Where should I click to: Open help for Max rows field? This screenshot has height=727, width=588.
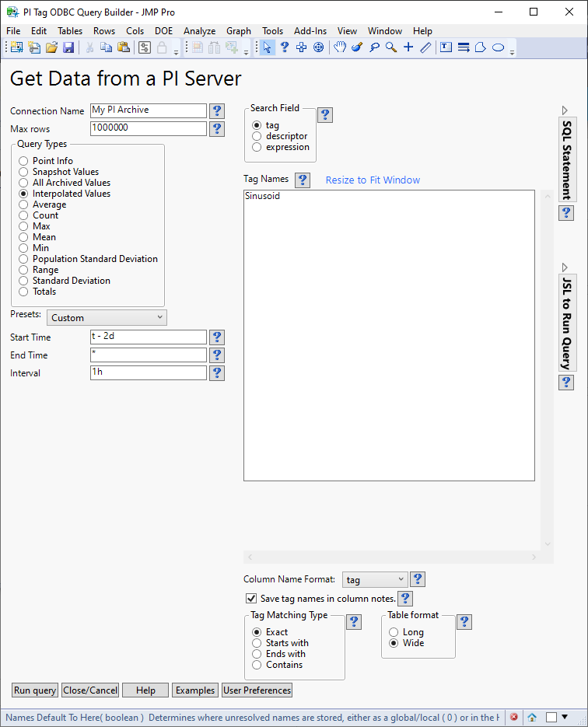[217, 128]
